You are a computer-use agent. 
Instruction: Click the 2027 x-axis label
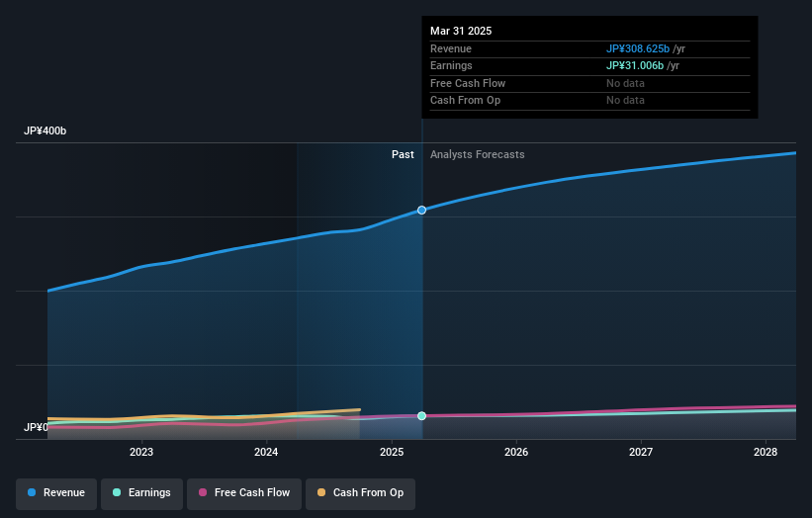[x=641, y=453]
